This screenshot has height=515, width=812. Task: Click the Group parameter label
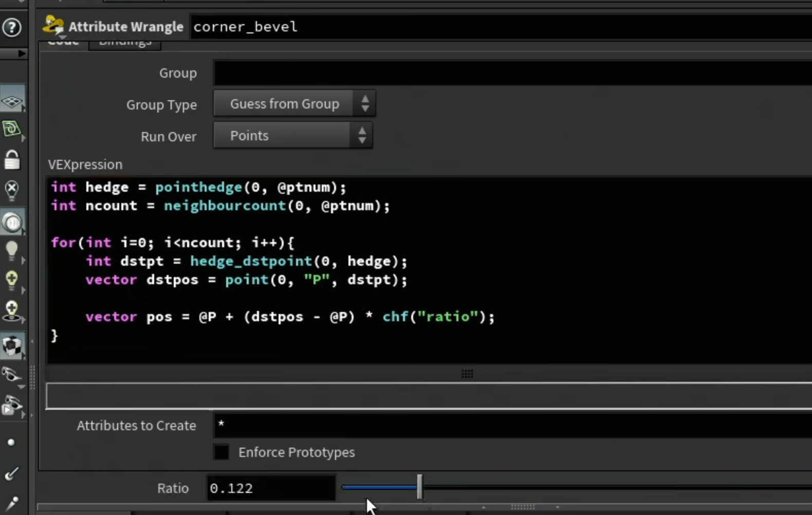tap(178, 73)
